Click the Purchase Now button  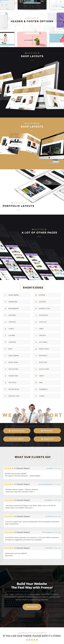click(x=32, y=607)
